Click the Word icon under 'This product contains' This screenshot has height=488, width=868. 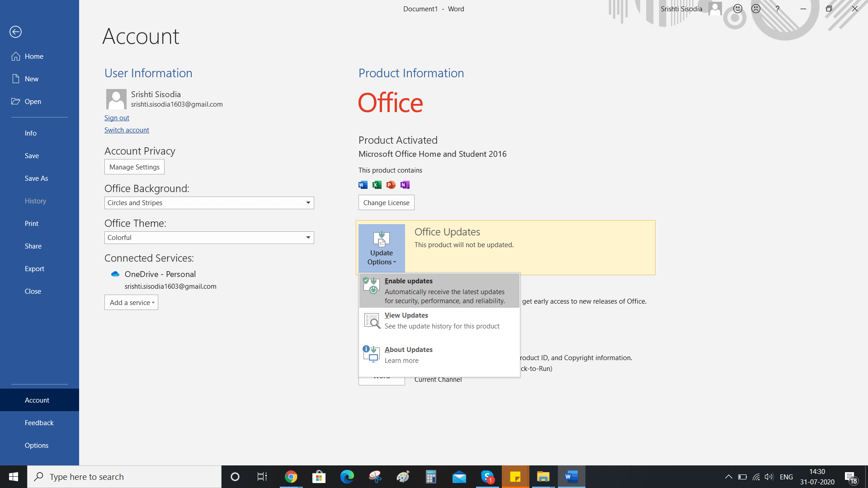pyautogui.click(x=363, y=185)
